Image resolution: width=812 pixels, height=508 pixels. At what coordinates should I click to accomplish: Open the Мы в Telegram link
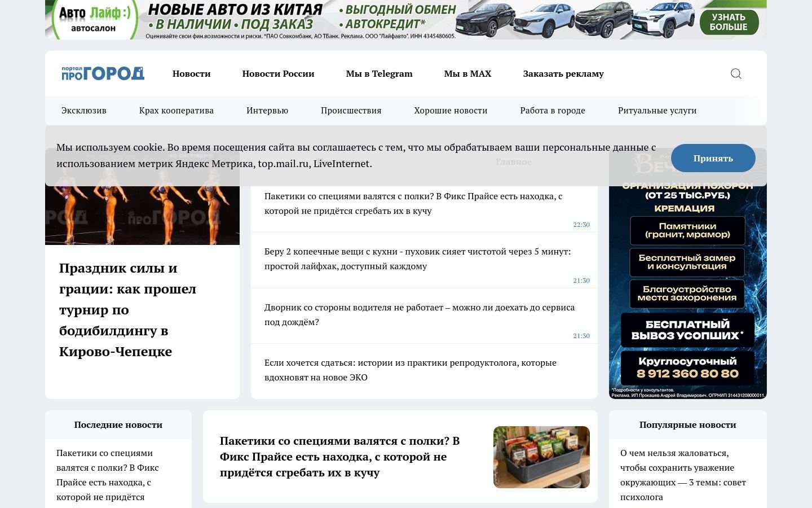[379, 73]
